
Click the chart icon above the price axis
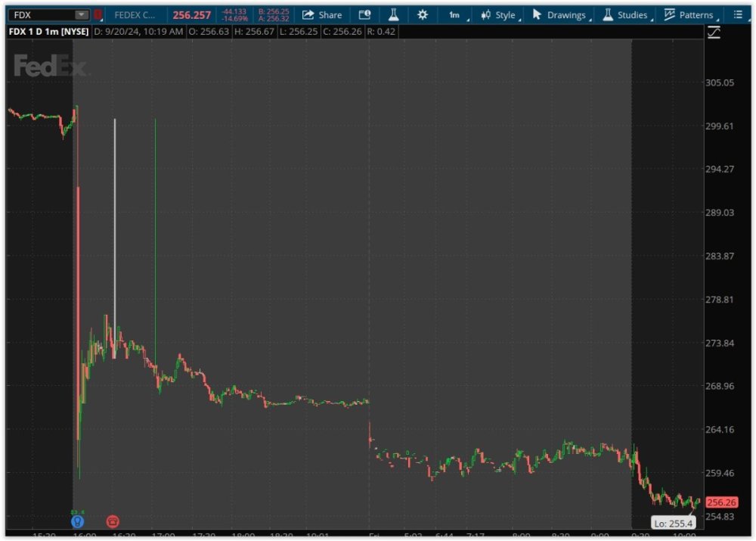(x=714, y=32)
